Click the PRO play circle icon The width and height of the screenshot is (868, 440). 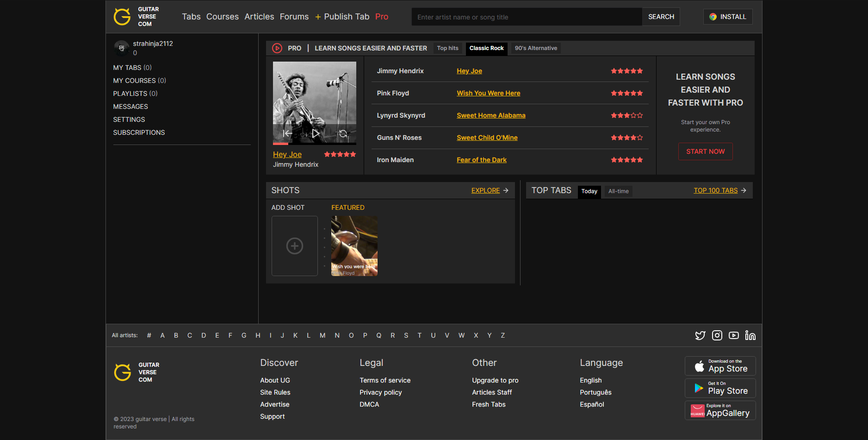[277, 48]
